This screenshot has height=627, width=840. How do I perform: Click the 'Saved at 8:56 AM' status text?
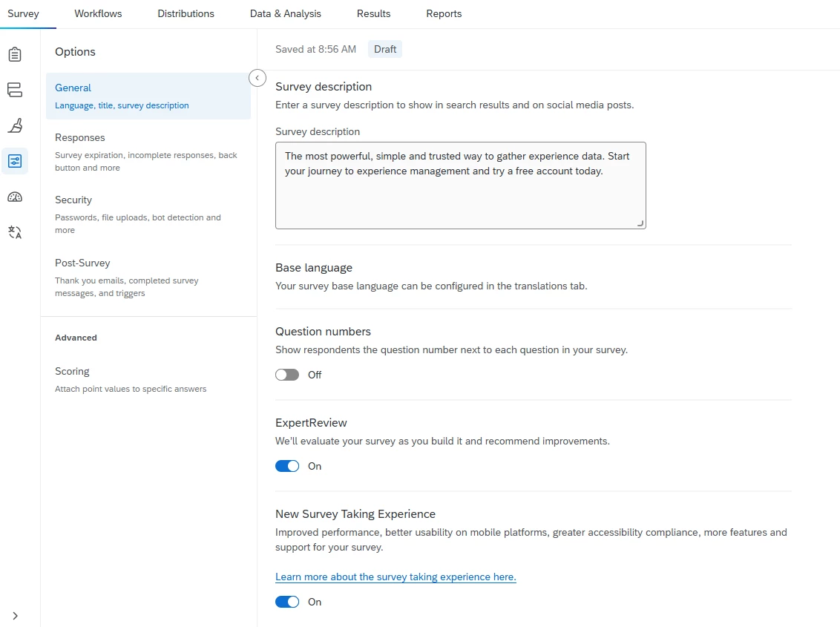tap(315, 49)
